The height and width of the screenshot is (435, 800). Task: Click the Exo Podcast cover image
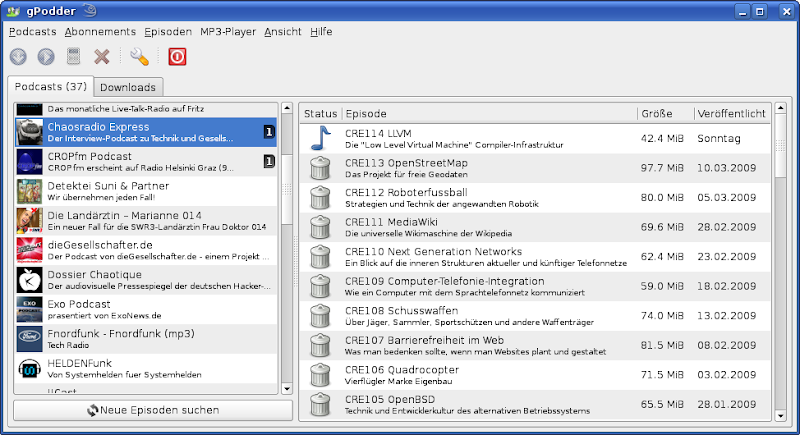coord(30,310)
